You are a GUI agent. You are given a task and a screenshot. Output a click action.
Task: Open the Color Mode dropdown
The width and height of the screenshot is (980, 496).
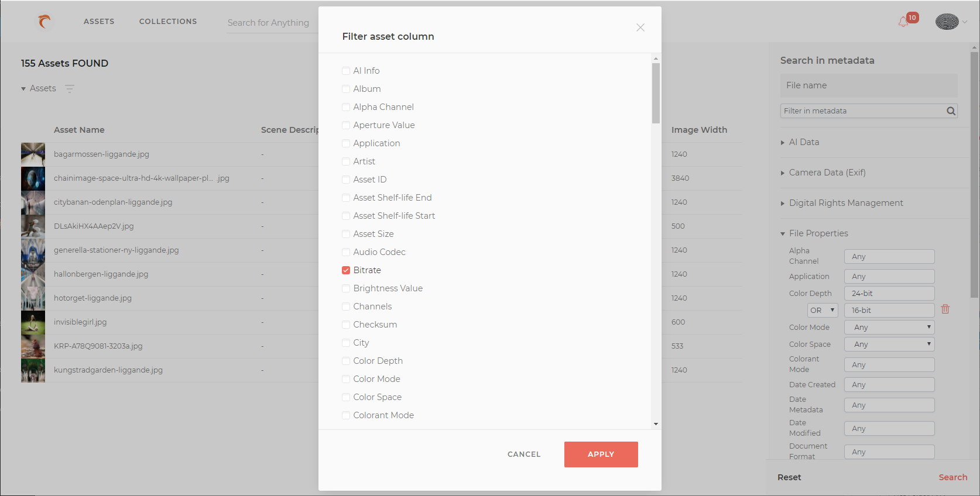pyautogui.click(x=889, y=328)
